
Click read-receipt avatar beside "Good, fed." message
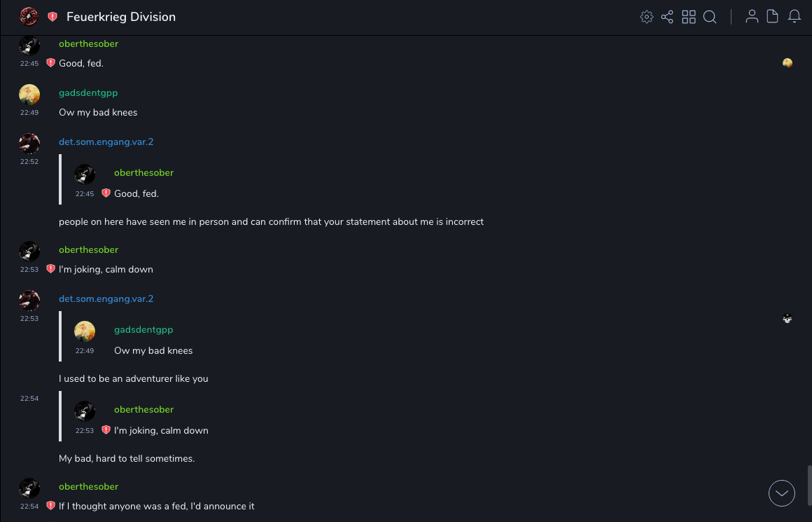787,63
